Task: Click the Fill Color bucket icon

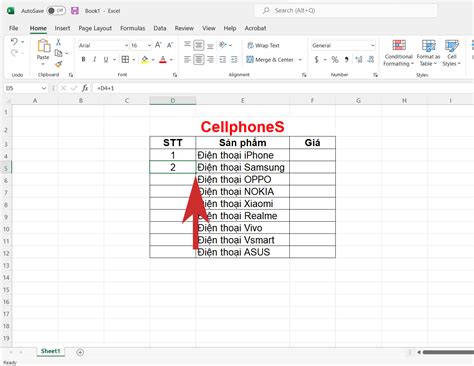Action: [145, 60]
